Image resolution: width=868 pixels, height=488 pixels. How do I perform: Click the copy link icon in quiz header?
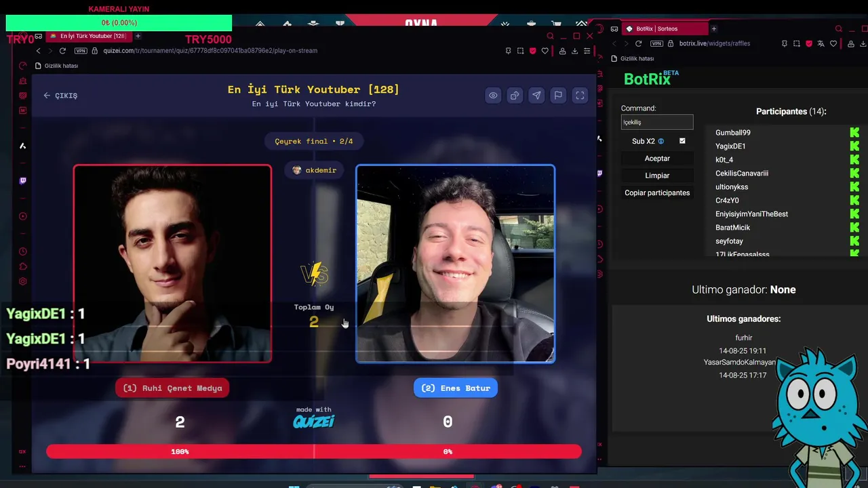click(515, 96)
